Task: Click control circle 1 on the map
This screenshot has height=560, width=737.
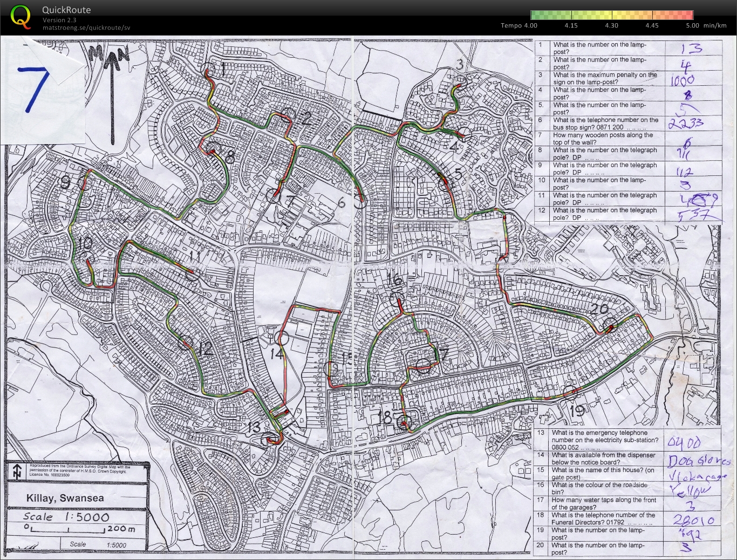Action: [x=208, y=71]
